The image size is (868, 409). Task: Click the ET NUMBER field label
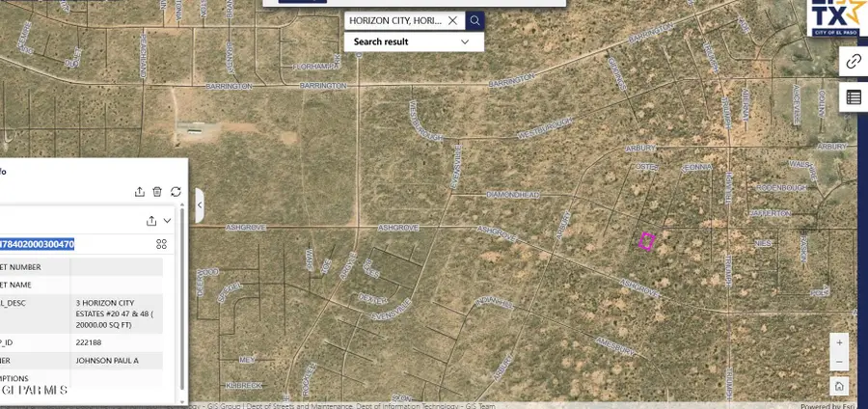(x=20, y=267)
